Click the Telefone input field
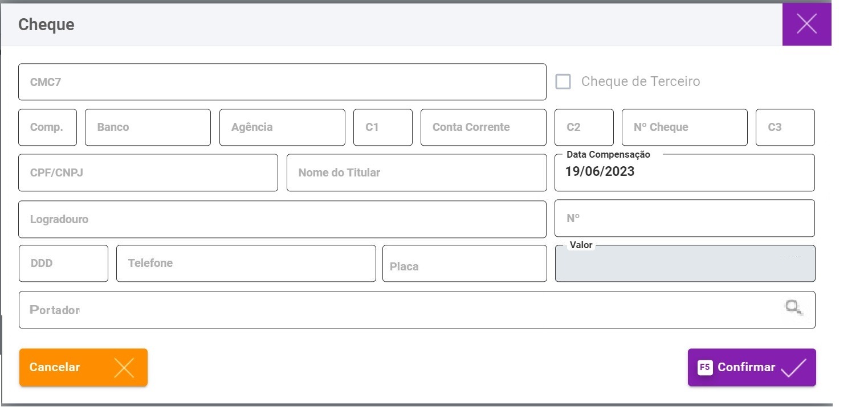Screen dimensions: 868x407 (x=246, y=264)
